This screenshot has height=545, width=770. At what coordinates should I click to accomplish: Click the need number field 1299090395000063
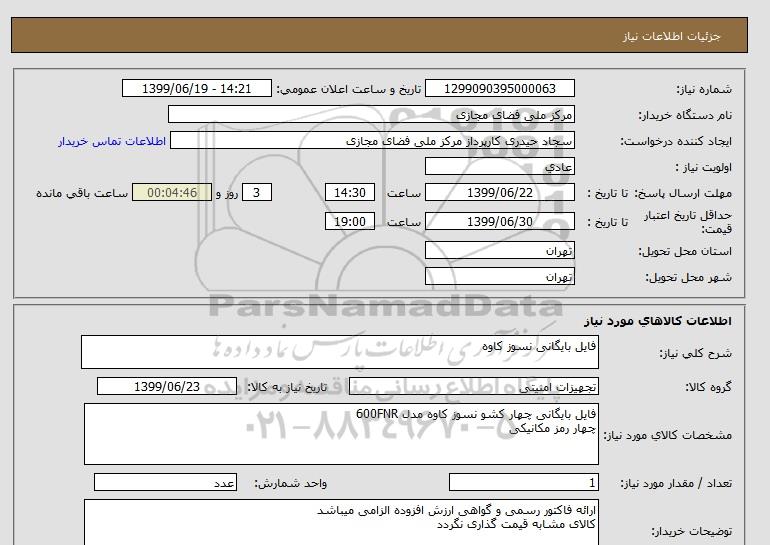click(x=499, y=88)
